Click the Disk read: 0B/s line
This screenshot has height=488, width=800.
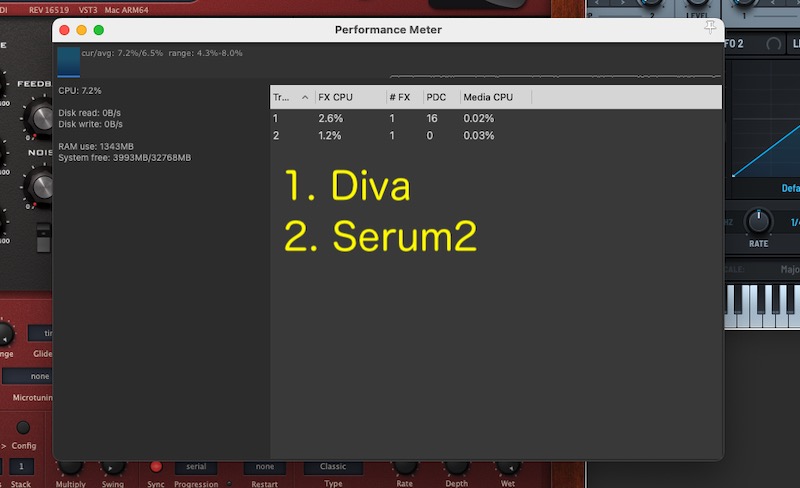[89, 113]
